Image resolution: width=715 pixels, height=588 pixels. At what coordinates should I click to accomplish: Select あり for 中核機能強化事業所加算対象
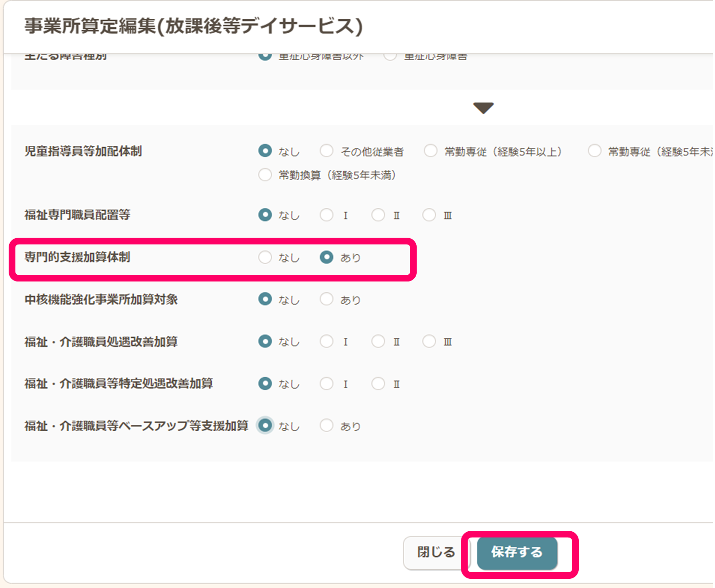327,299
